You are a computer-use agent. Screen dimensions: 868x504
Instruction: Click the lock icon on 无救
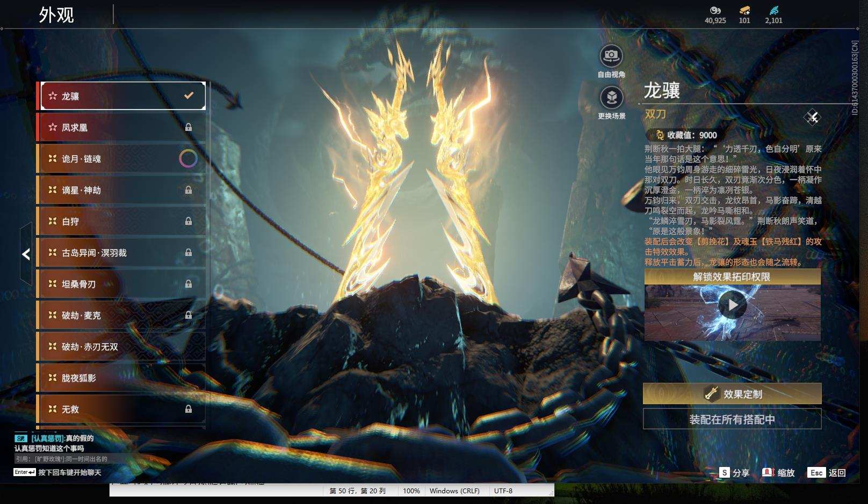tap(189, 409)
